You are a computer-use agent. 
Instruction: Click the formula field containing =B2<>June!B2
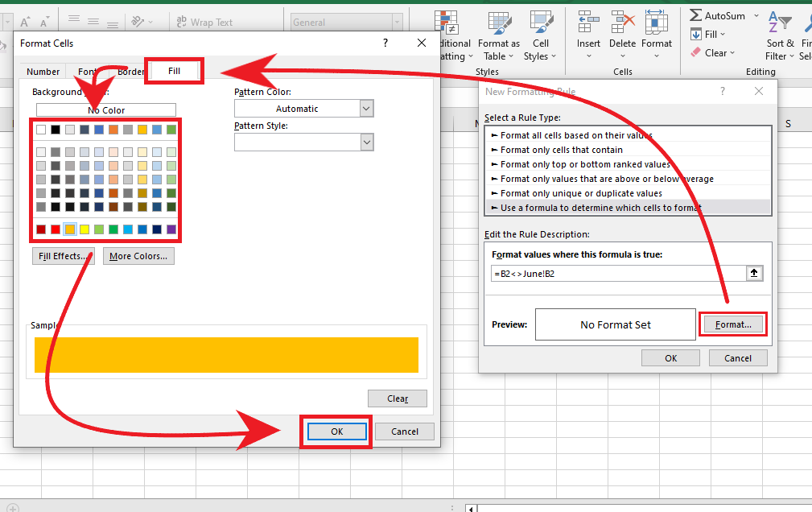620,273
